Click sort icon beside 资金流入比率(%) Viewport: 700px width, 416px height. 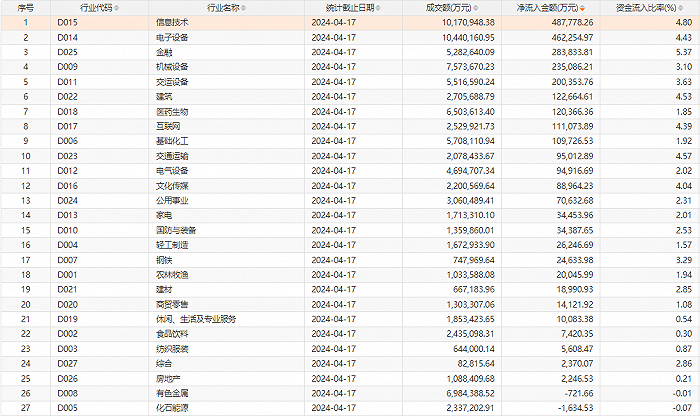[x=680, y=8]
